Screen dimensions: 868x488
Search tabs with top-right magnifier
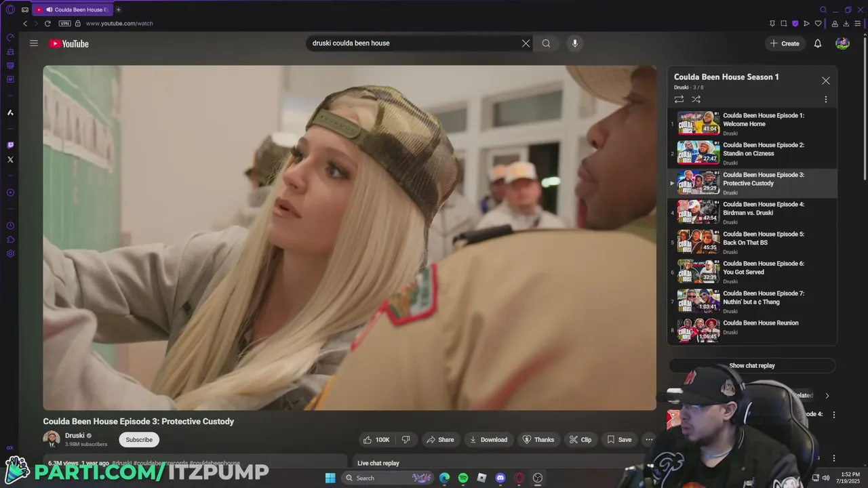tap(823, 9)
